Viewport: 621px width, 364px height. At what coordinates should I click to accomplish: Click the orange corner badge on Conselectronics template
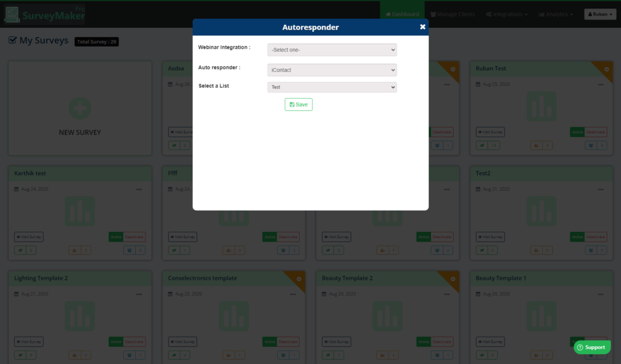[x=298, y=279]
